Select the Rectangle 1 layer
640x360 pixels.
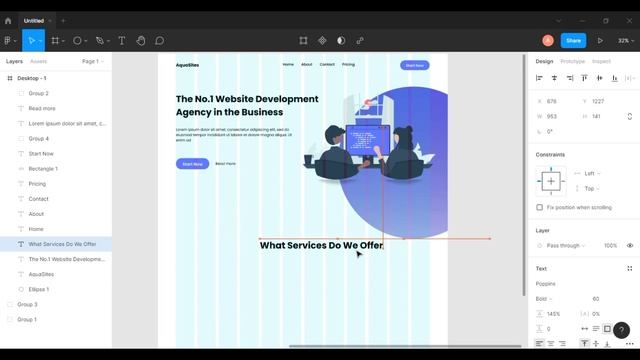click(56, 169)
